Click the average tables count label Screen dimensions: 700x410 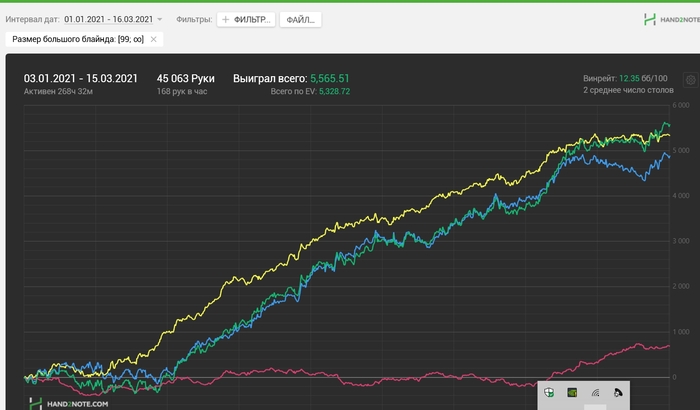tap(628, 90)
